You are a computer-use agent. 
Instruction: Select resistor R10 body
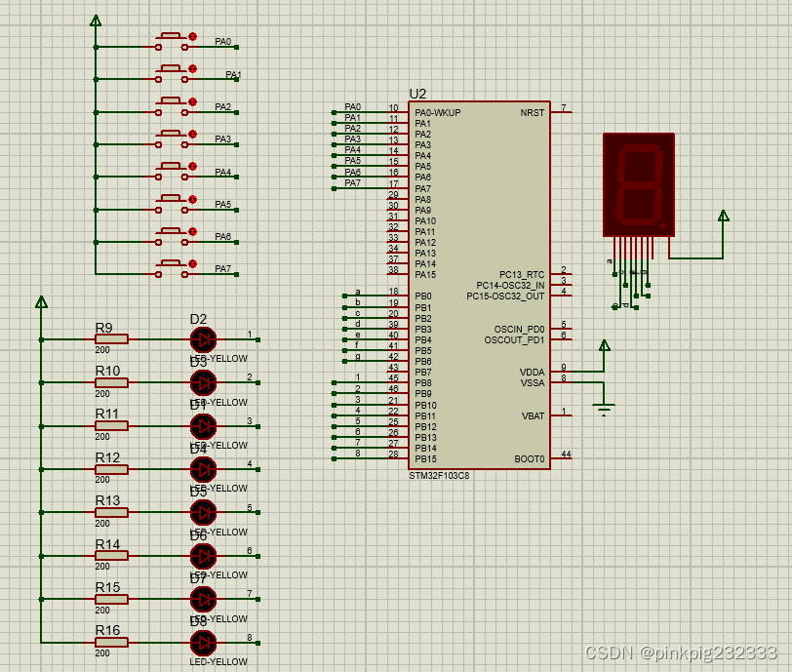[111, 383]
